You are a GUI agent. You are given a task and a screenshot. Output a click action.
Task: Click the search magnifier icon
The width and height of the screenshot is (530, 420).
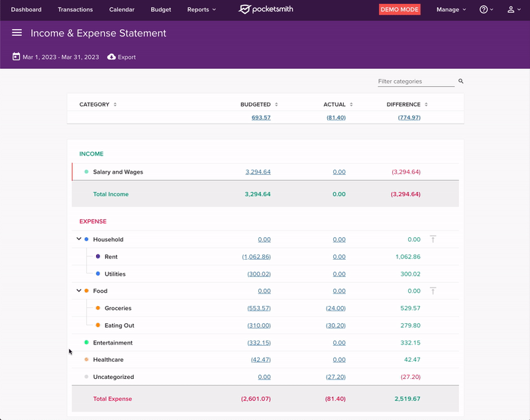(461, 81)
